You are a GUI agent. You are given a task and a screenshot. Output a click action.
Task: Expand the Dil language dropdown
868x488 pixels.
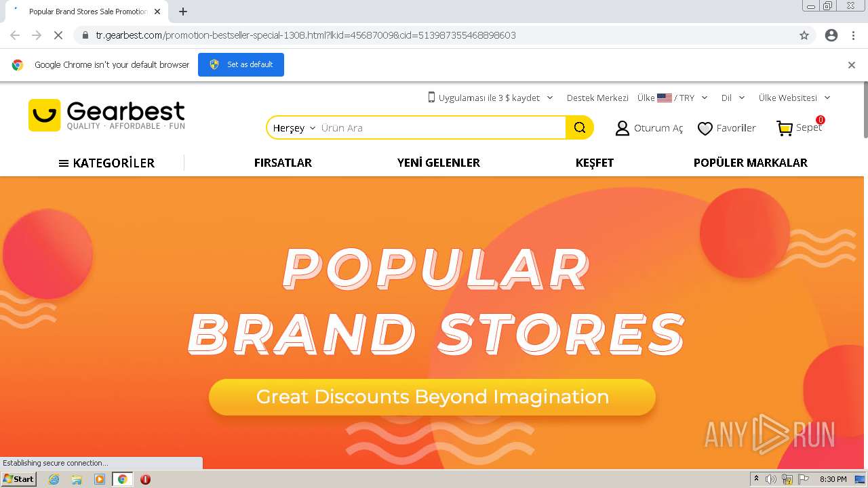click(733, 98)
